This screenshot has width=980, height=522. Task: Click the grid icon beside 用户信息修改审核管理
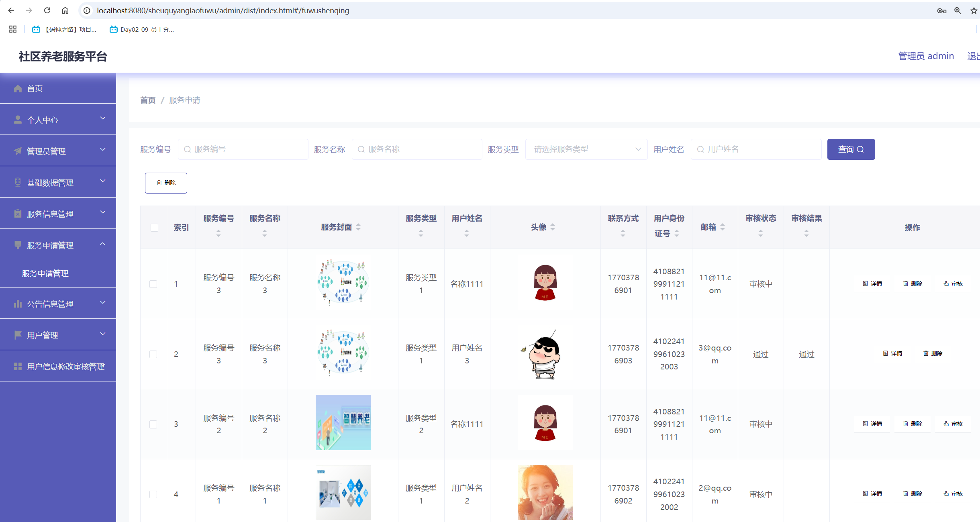[18, 366]
